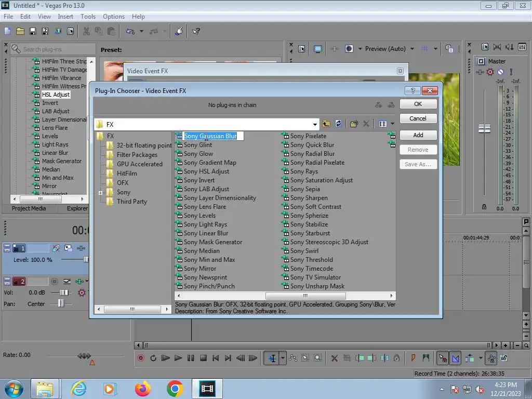Click the What's This help icon
Image resolution: width=532 pixels, height=399 pixels.
click(196, 31)
